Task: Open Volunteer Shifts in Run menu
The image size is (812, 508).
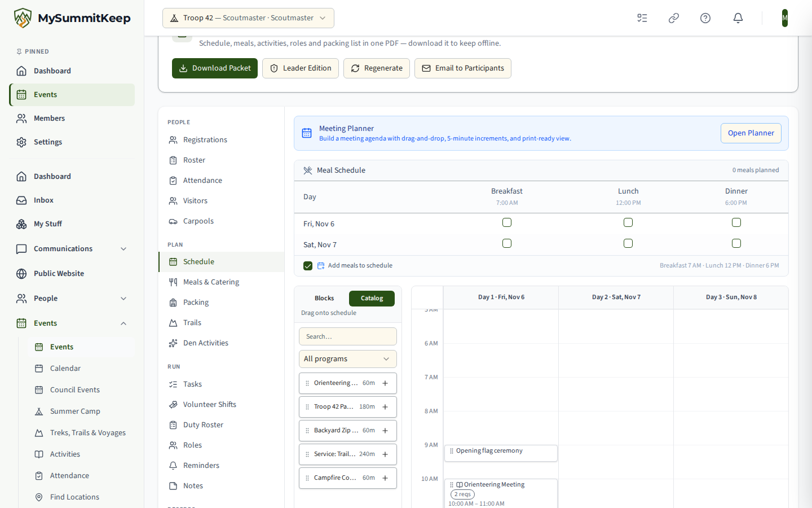Action: click(221, 405)
